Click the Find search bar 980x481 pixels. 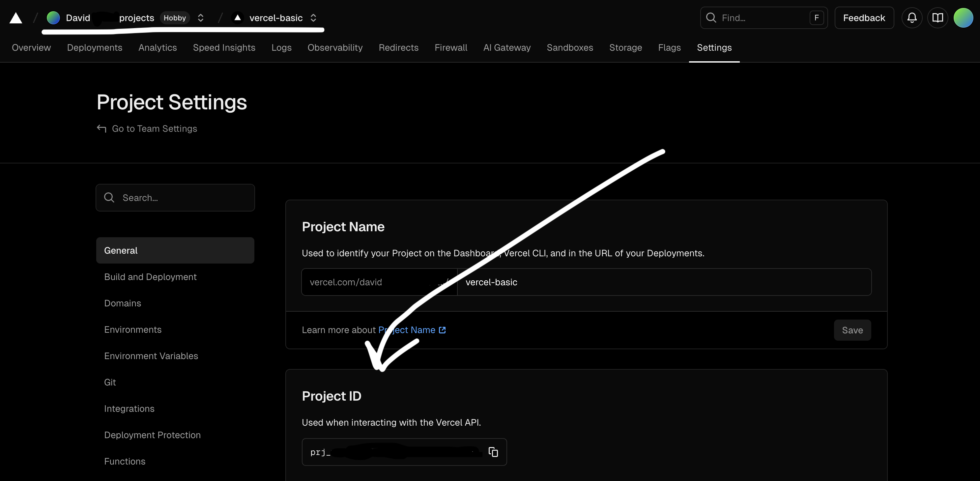pos(764,17)
